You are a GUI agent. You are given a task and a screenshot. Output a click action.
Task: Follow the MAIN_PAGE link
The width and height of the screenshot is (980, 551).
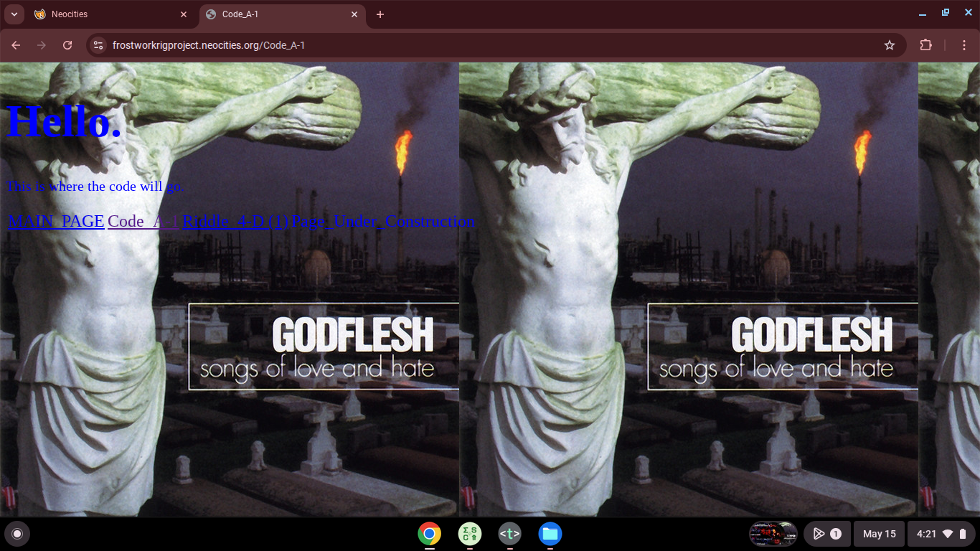[x=56, y=221]
